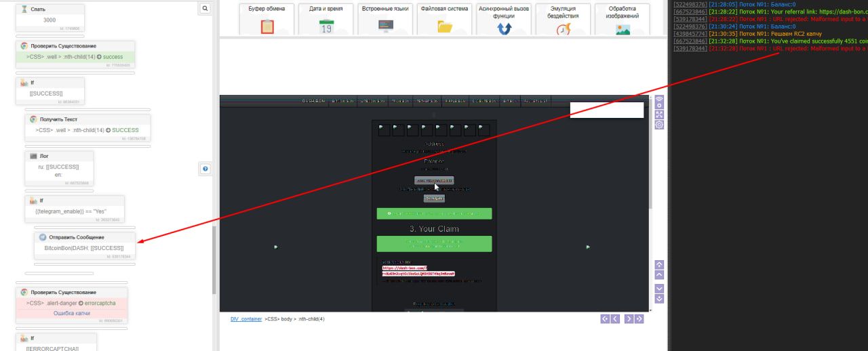Click the green 3. Your Claim button
This screenshot has height=351, width=868.
[x=434, y=243]
